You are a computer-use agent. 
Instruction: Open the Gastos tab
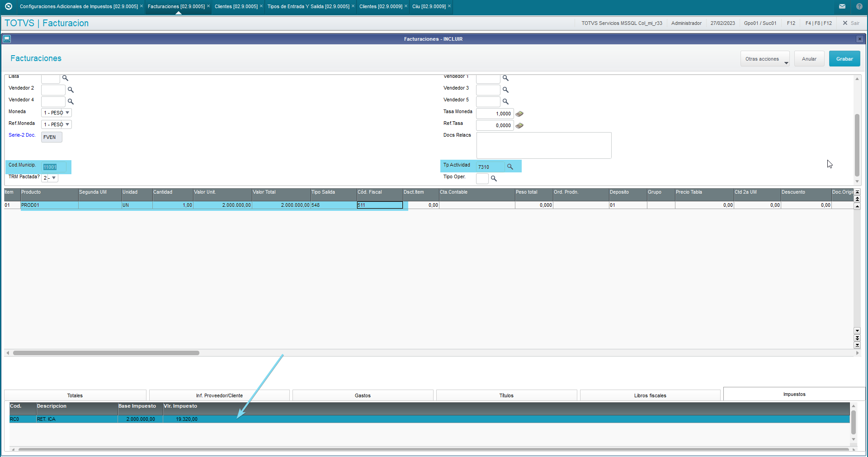(363, 395)
